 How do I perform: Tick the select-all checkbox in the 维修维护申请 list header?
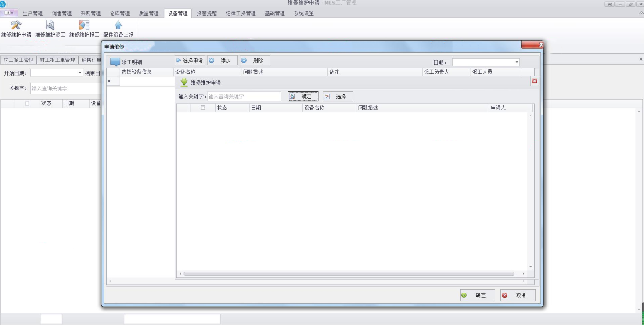point(203,108)
